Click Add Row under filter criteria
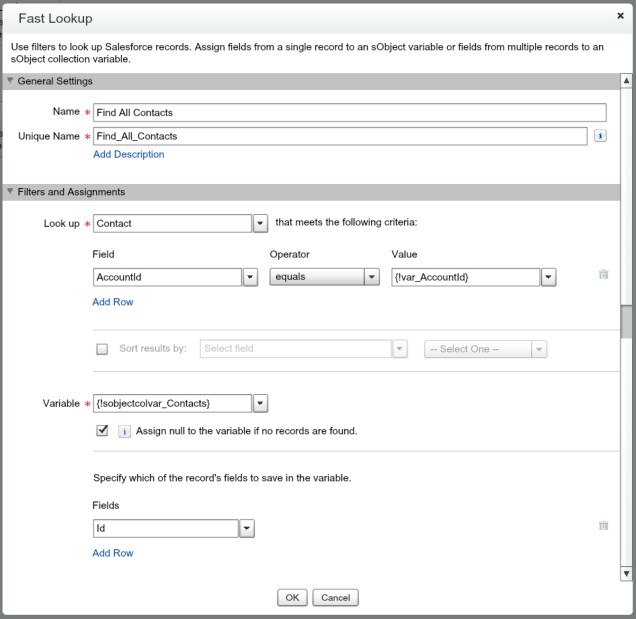636x619 pixels. 113,302
